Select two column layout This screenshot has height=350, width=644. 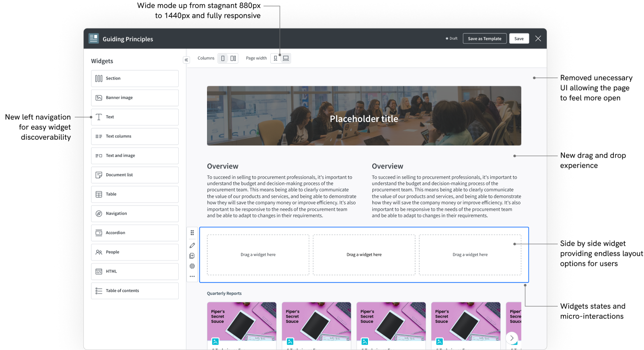(233, 58)
